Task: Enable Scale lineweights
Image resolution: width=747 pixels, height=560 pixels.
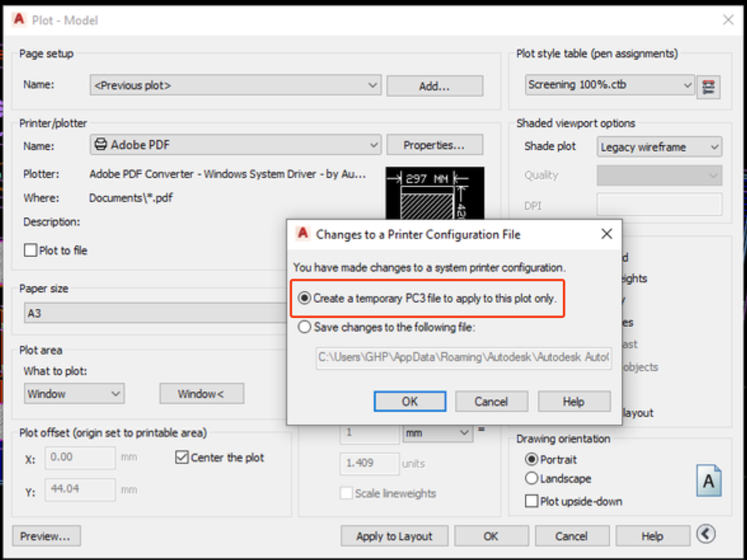Action: point(346,493)
